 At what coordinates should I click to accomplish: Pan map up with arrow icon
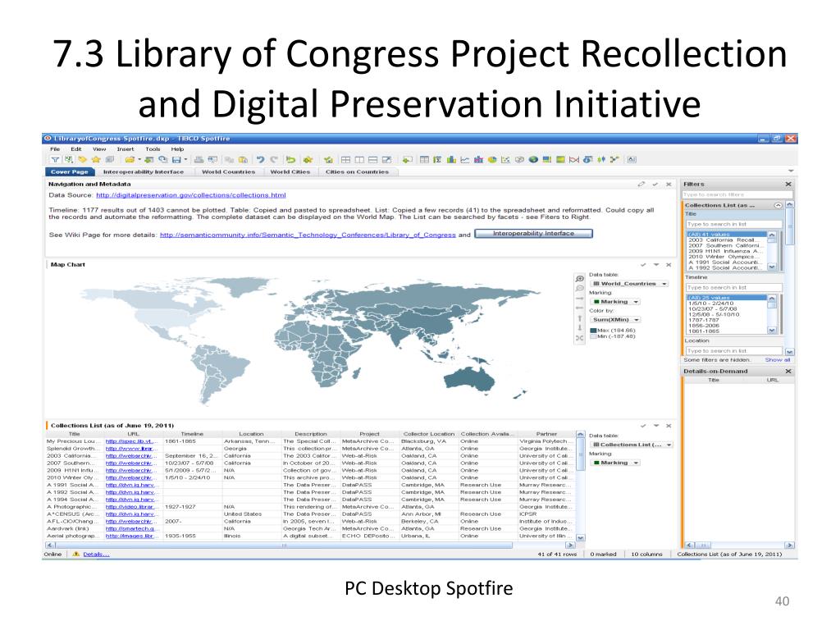pyautogui.click(x=579, y=318)
